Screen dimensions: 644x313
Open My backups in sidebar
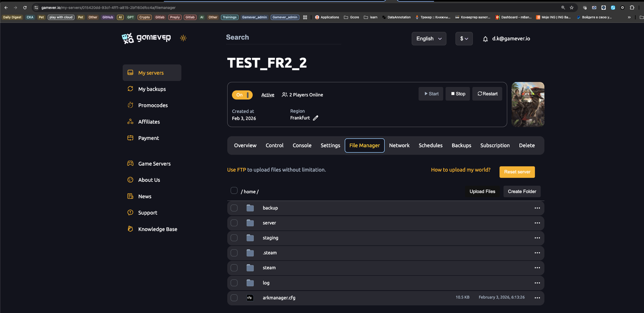[x=152, y=89]
